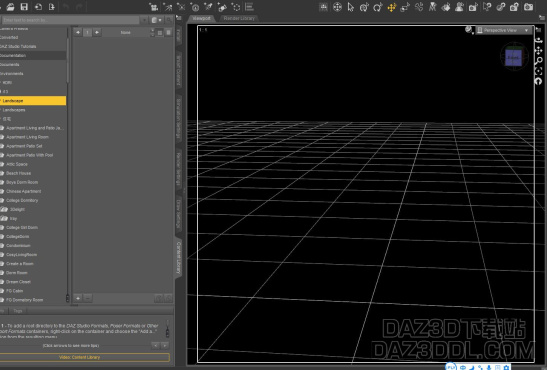Select the Attic Space folder
547x370 pixels.
[17, 164]
